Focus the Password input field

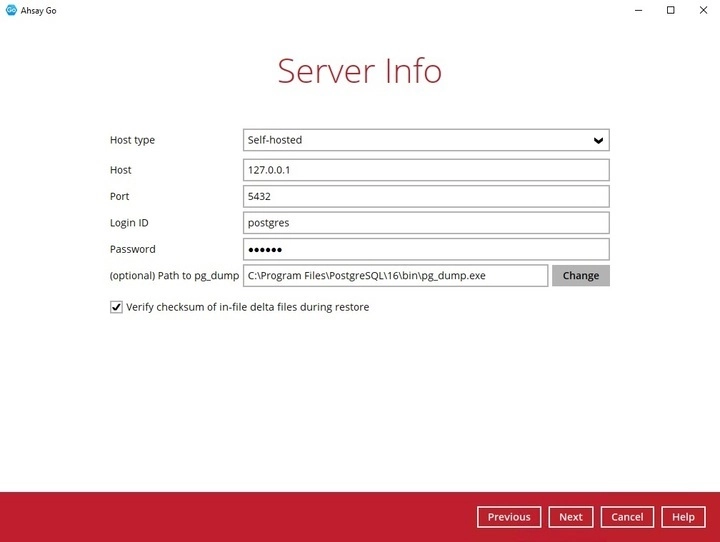point(426,249)
